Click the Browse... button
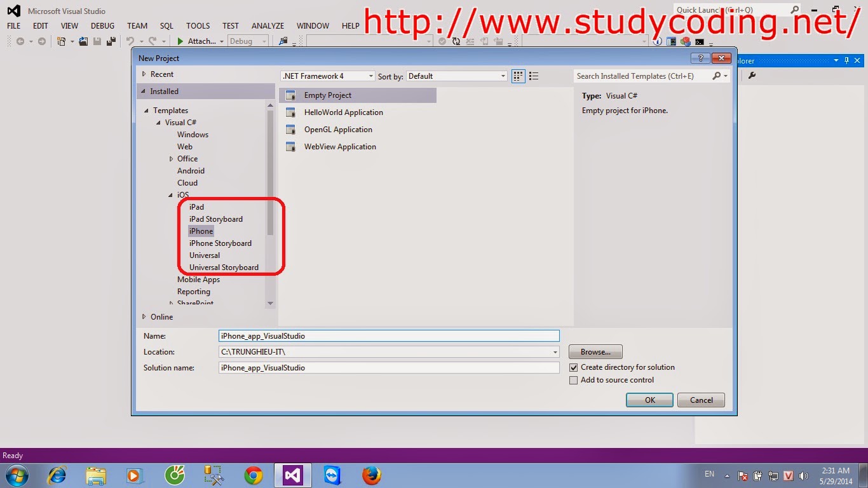 tap(595, 352)
